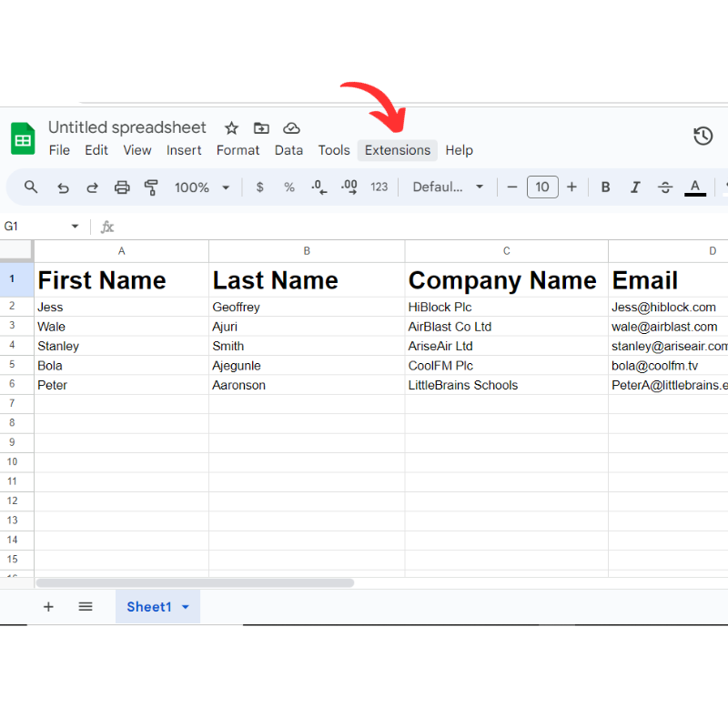The width and height of the screenshot is (728, 728).
Task: Select the First Name header cell
Action: click(x=122, y=280)
